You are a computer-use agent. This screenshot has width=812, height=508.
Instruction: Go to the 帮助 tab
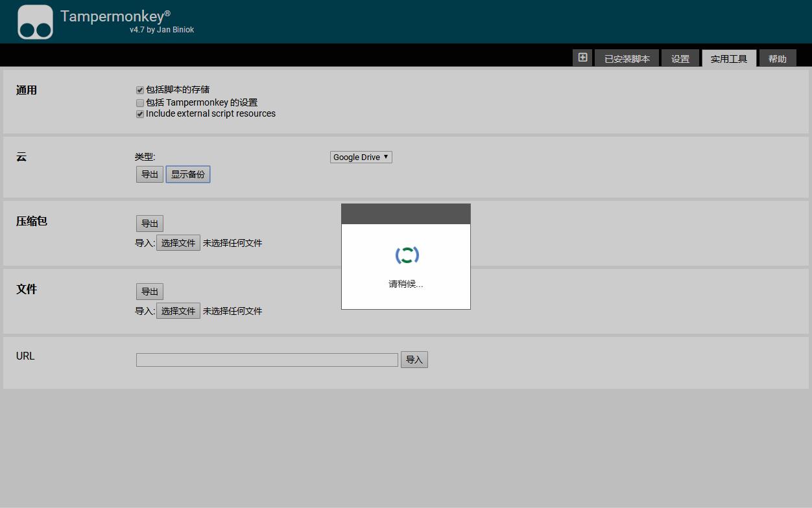click(777, 59)
